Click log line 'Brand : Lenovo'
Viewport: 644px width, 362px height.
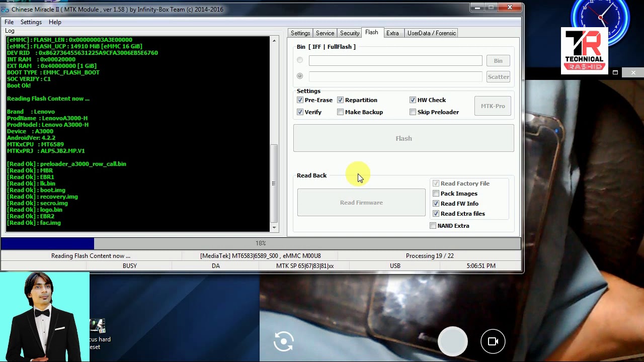click(31, 112)
